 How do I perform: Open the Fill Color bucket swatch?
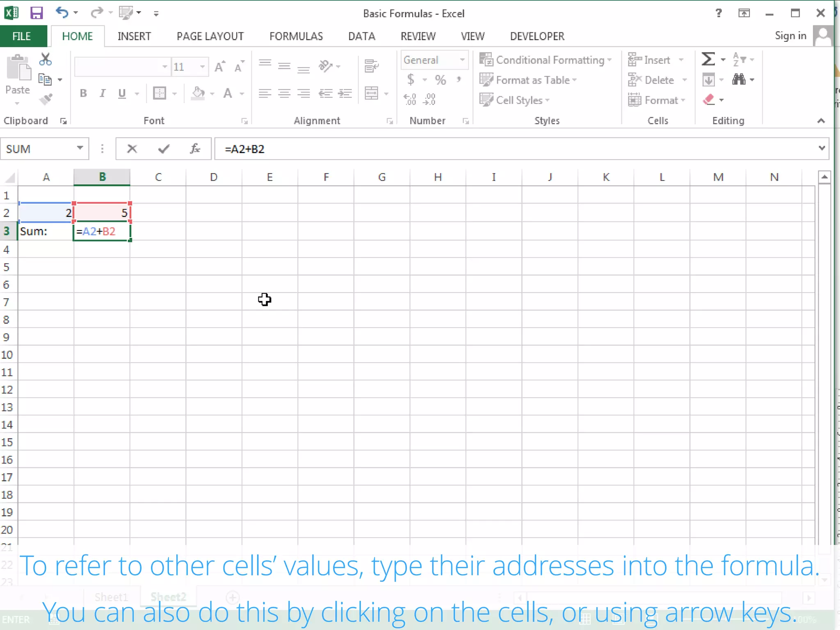tap(198, 94)
